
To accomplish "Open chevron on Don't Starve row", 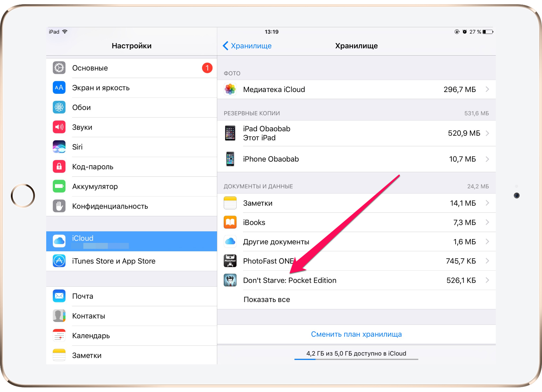I will (487, 280).
